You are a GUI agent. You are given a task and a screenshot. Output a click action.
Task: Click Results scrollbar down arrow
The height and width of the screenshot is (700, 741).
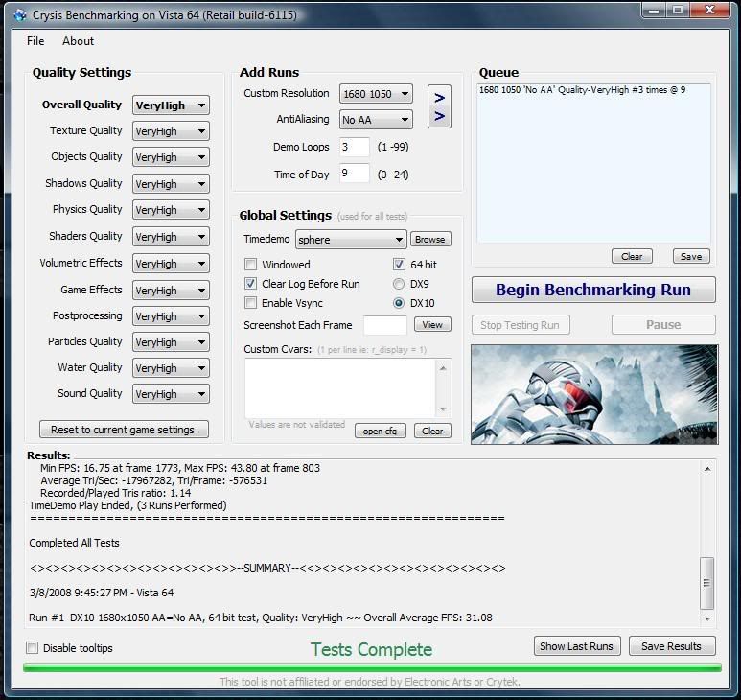707,618
